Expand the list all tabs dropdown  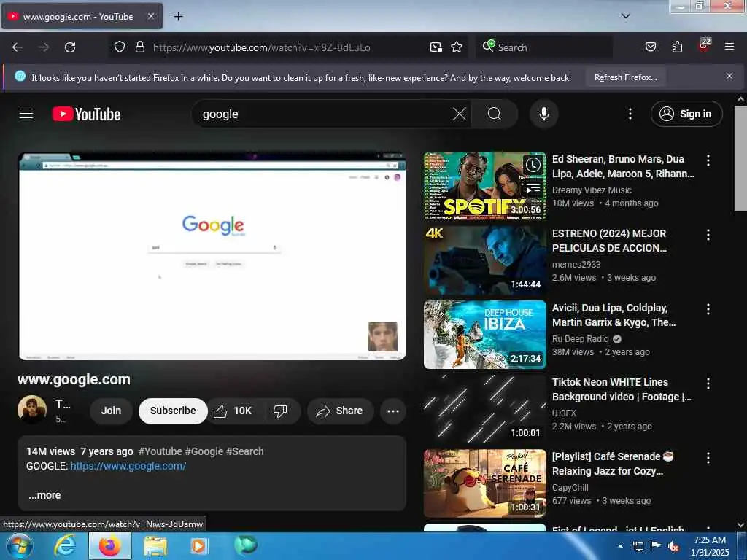coord(625,16)
